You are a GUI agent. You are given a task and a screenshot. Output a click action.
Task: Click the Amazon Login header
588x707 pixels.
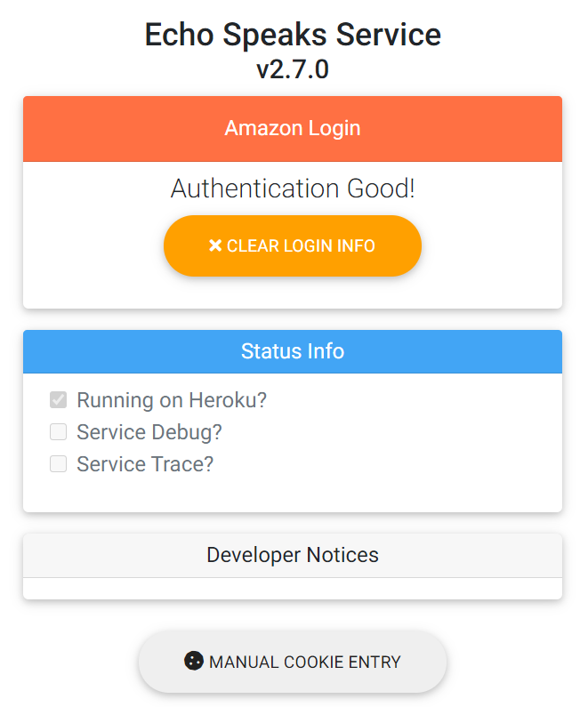click(x=293, y=128)
